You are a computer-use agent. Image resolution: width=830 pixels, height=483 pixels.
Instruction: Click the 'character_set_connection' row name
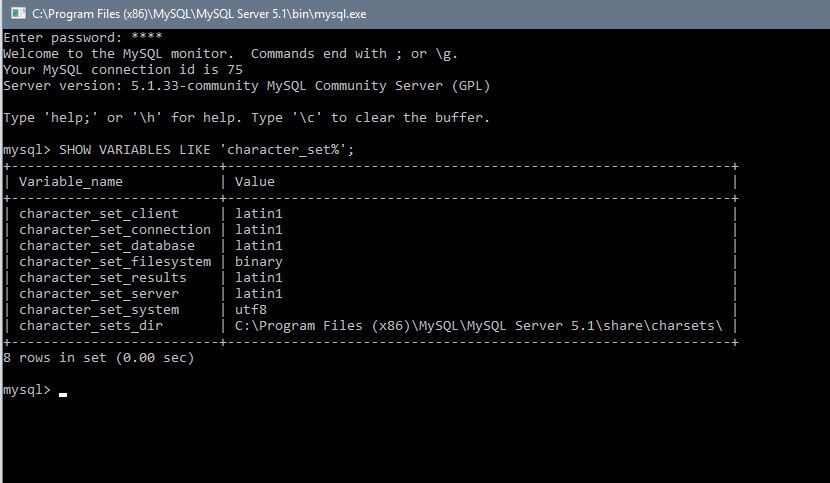(x=115, y=229)
